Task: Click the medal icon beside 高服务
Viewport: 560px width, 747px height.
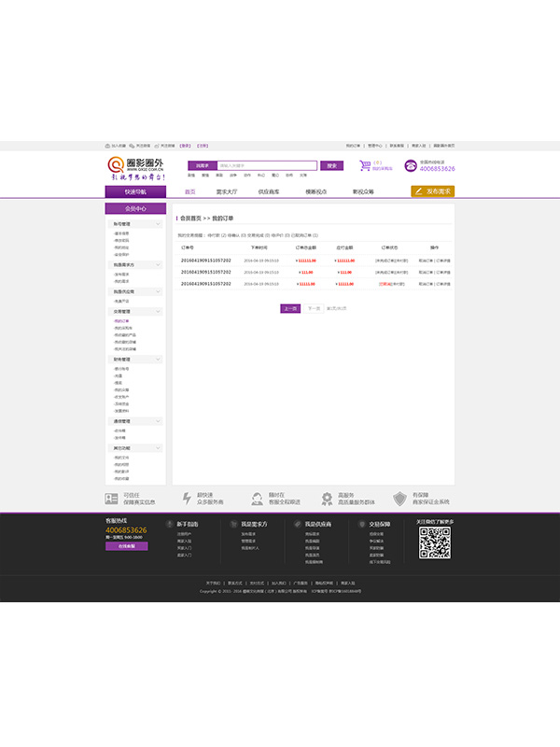Action: 327,499
